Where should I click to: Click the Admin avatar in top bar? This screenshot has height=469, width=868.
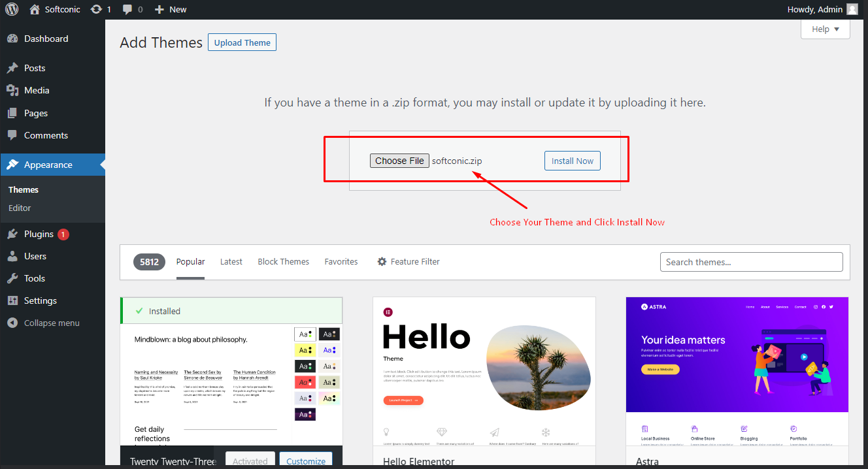click(x=852, y=9)
